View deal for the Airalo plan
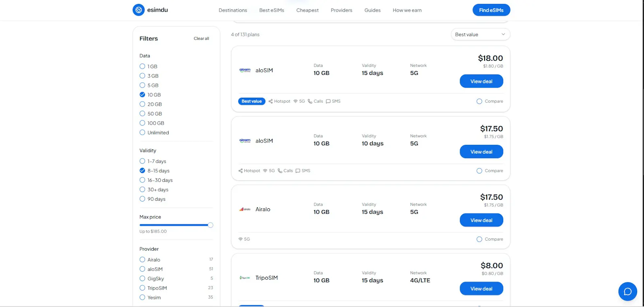 pos(481,220)
